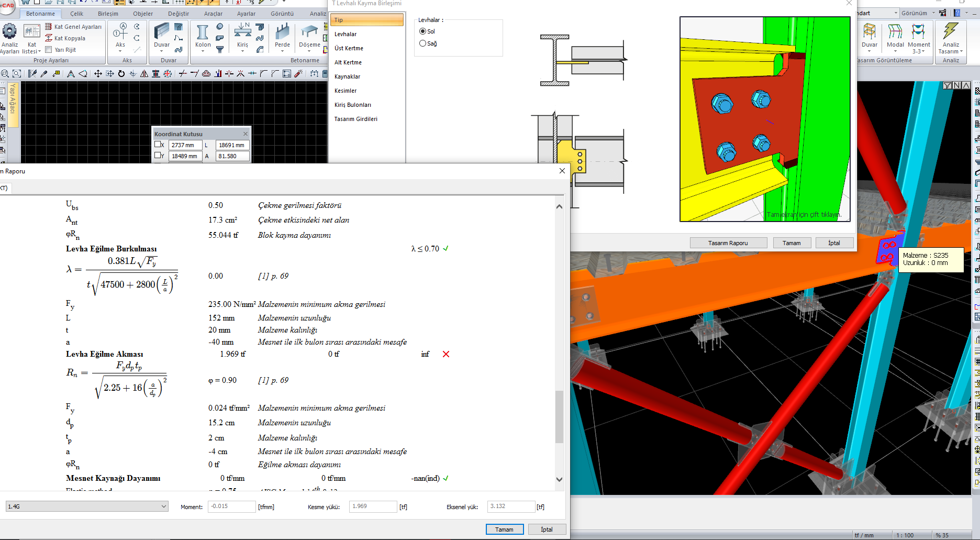This screenshot has height=540, width=980.
Task: Click the Duvar frame view icon
Action: [x=870, y=32]
